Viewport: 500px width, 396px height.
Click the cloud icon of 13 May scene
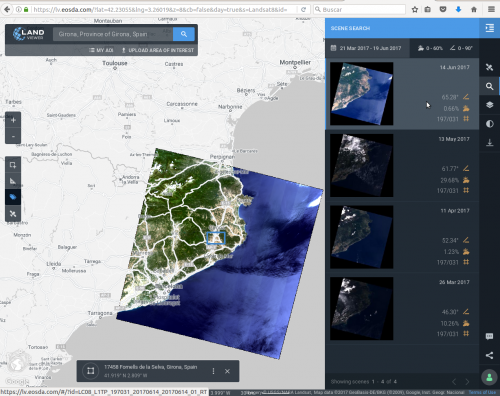click(x=466, y=180)
